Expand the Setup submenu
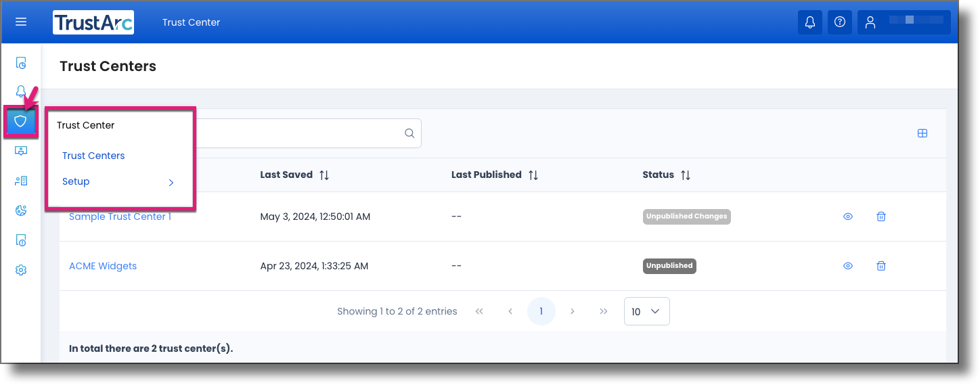Screen dimensions: 980x385 click(118, 182)
